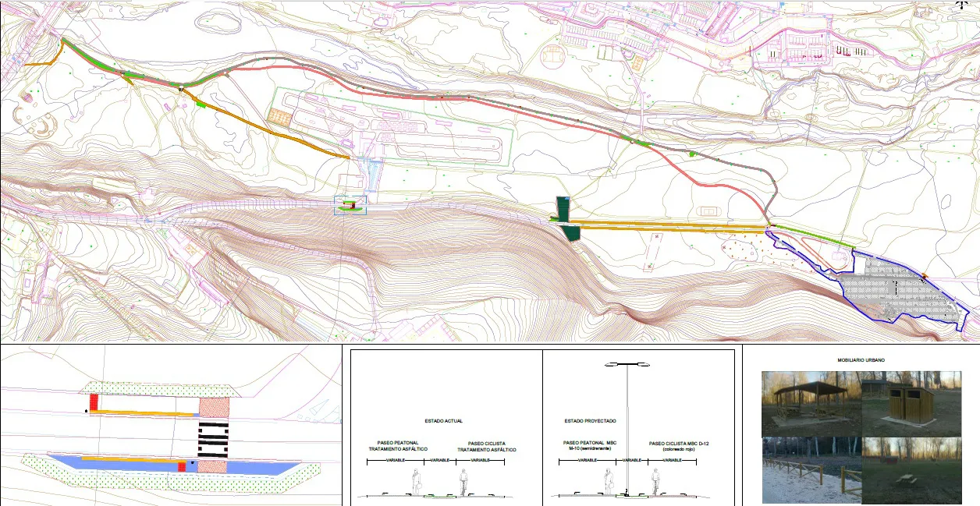Select the 'ESTADO ACTUAL' label
Screen dimensions: 980x506
[x=444, y=421]
